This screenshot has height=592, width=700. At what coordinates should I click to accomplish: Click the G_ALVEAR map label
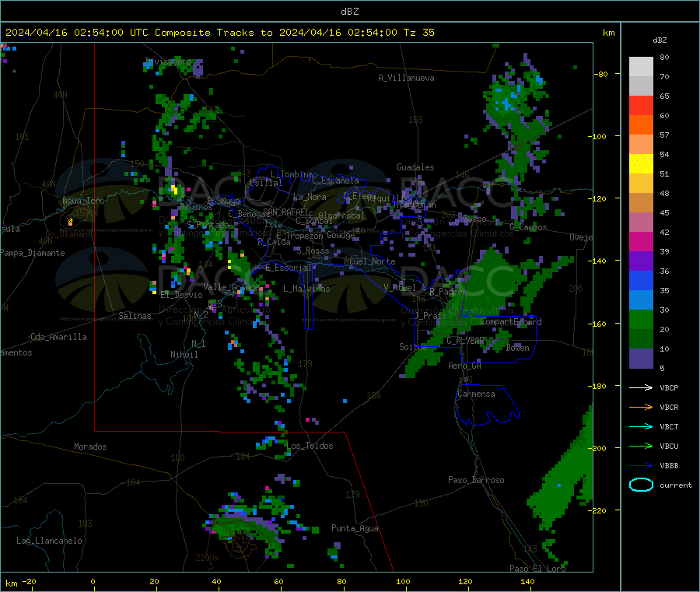point(465,341)
